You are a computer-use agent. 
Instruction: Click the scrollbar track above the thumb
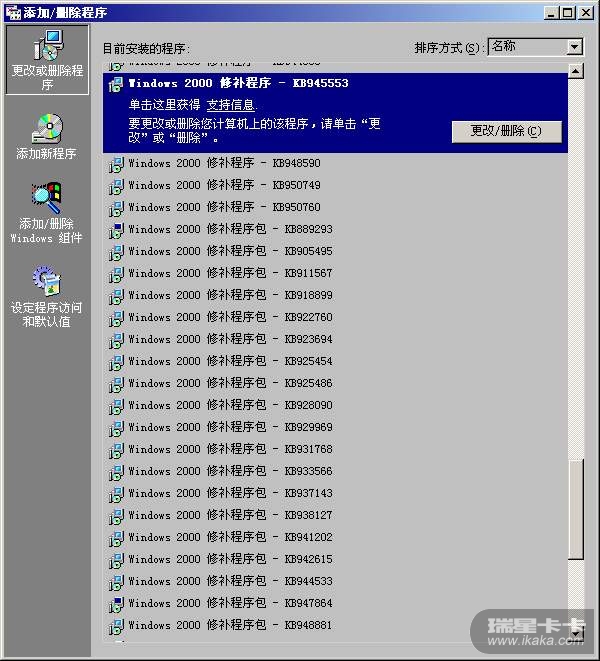(576, 268)
